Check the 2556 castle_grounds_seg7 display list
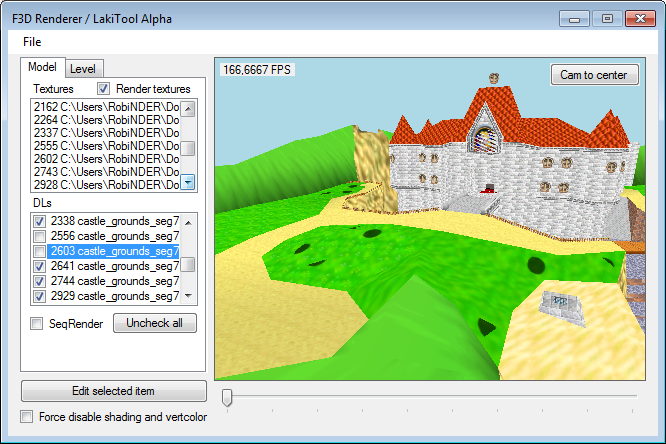This screenshot has width=666, height=444. click(x=40, y=236)
